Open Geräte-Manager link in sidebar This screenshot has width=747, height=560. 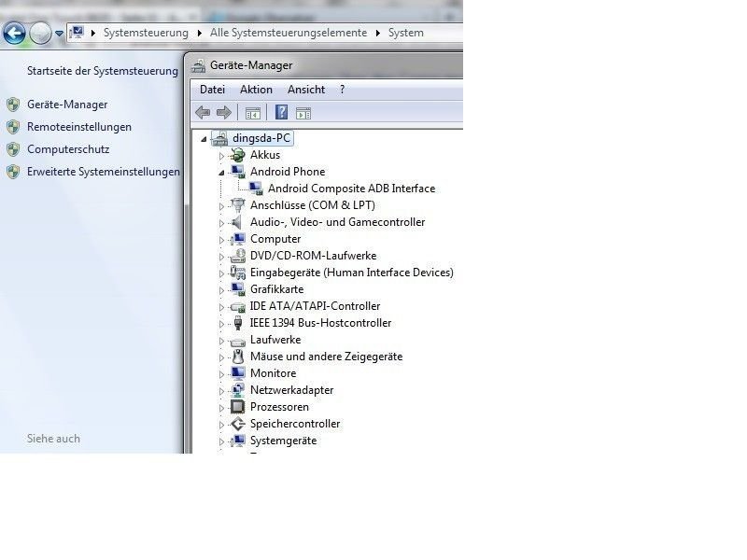click(x=67, y=105)
